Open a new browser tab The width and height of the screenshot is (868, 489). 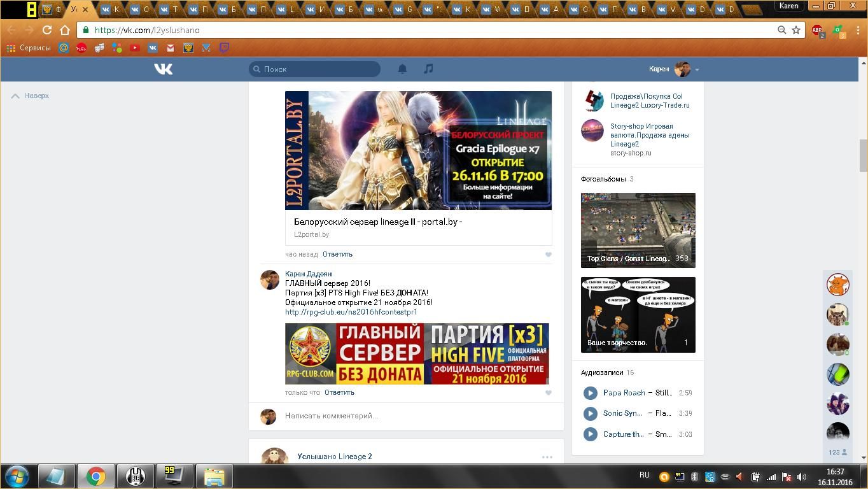(752, 10)
